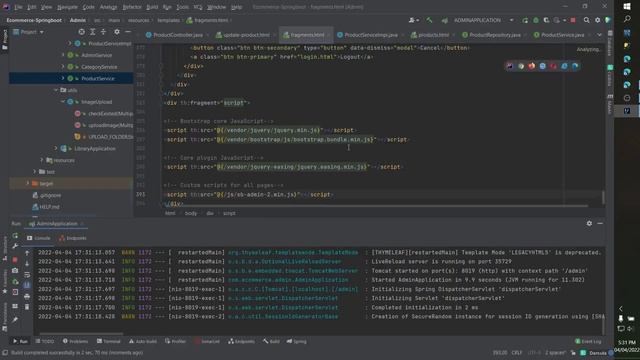Collapse the utils folder

pos(56,90)
